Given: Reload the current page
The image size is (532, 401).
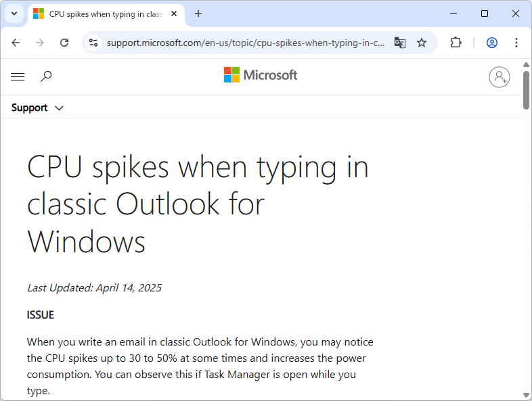Looking at the screenshot, I should tap(64, 43).
